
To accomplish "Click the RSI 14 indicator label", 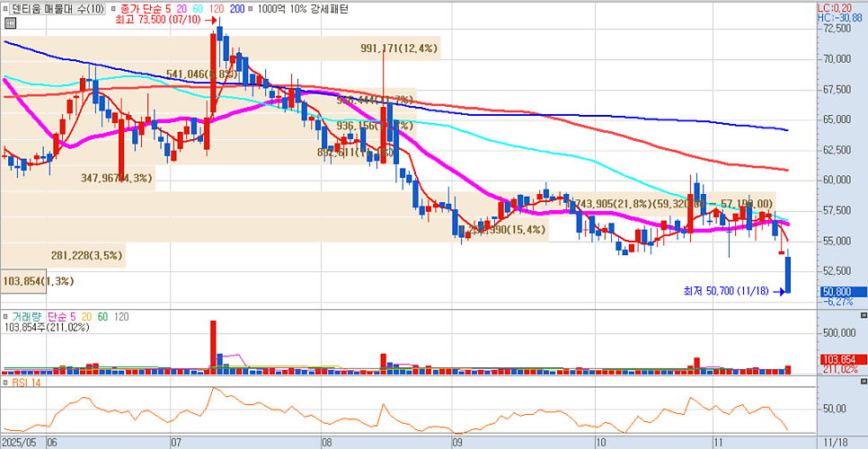I will pos(26,383).
